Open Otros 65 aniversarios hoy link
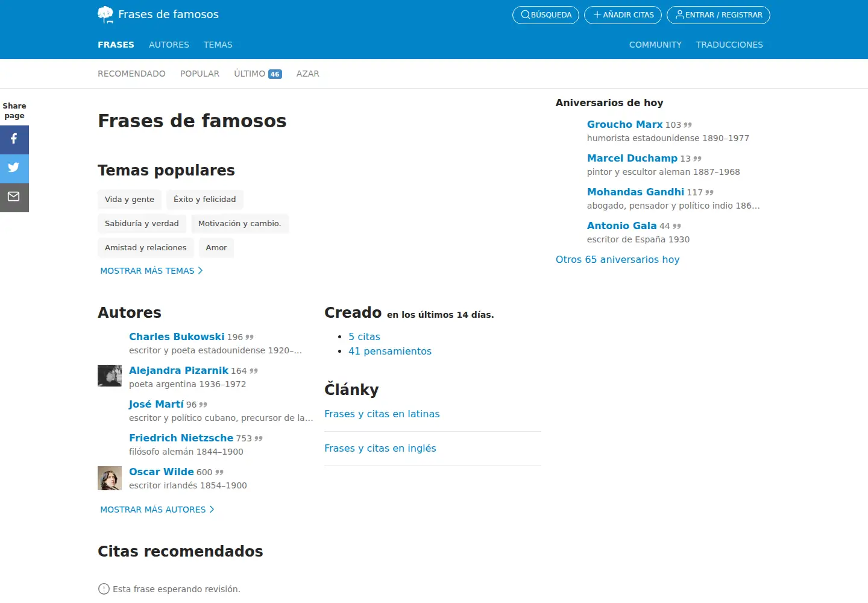 (617, 259)
